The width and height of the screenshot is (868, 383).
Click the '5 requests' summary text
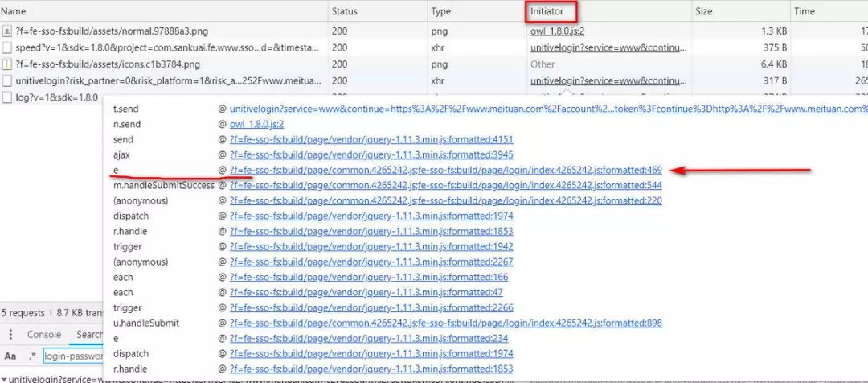pos(23,313)
